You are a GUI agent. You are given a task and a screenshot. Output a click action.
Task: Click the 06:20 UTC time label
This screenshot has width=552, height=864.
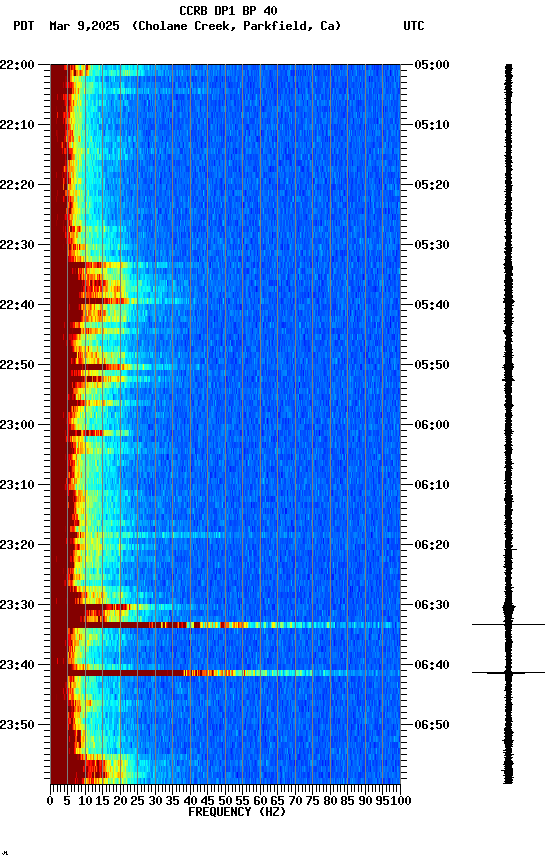tap(431, 546)
